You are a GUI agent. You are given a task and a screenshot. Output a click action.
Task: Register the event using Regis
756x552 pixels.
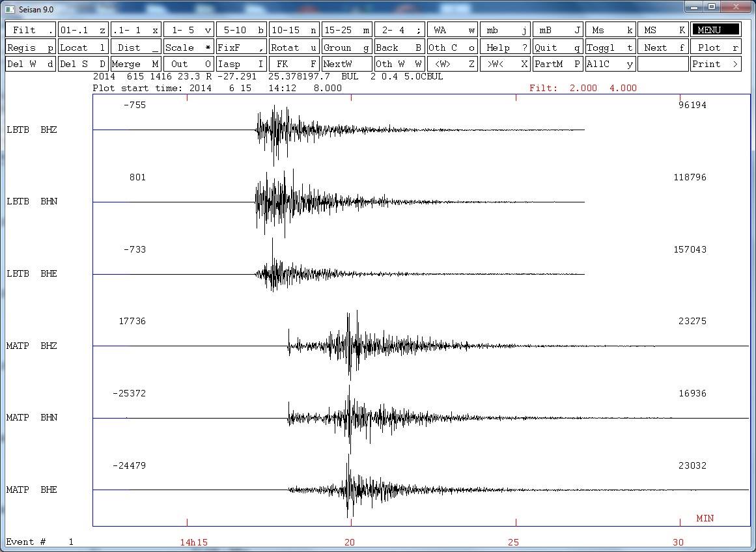pos(29,46)
